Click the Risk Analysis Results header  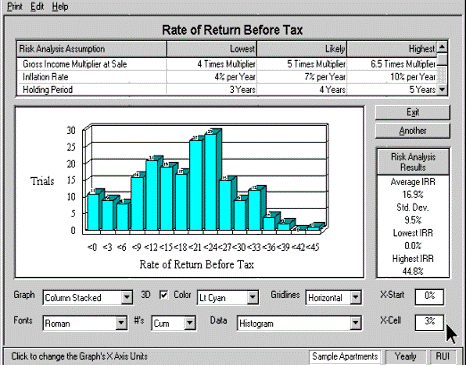click(x=413, y=162)
